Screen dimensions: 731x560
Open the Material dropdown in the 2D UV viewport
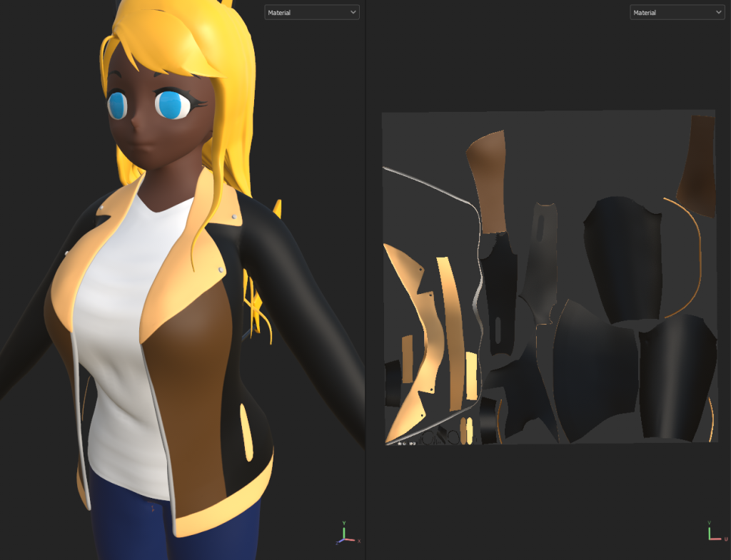click(x=677, y=12)
